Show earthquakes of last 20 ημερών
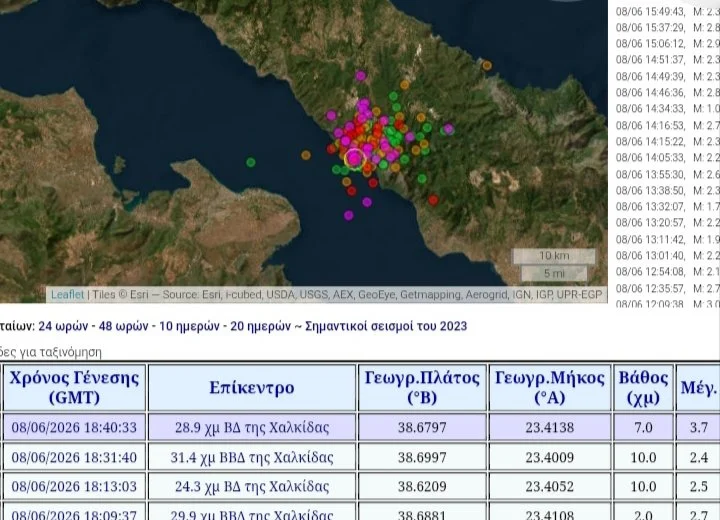The height and width of the screenshot is (520, 720). point(260,326)
